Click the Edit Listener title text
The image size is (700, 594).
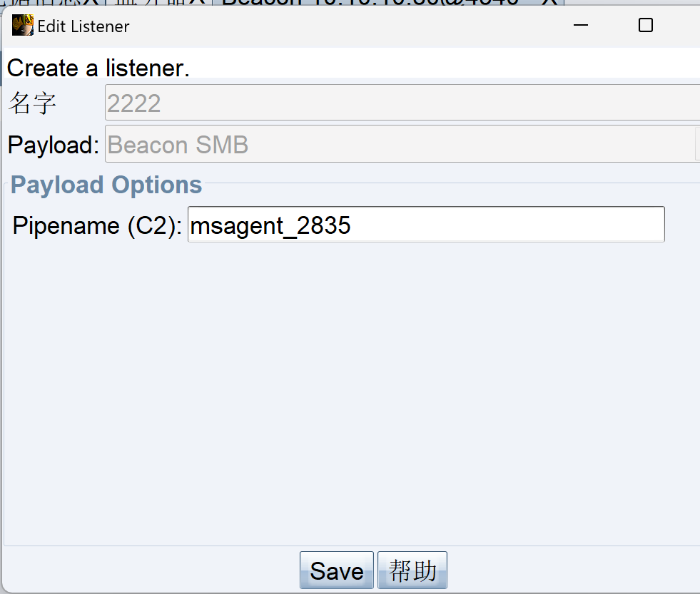pos(83,26)
